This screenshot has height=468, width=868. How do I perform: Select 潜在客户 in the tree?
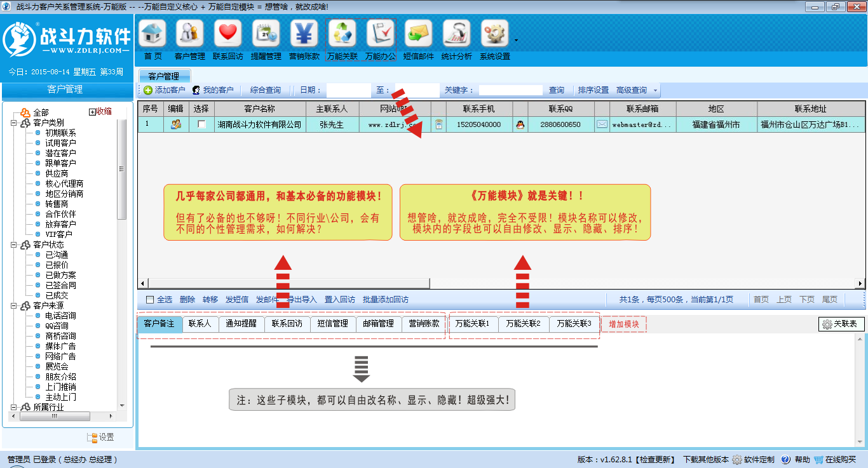[60, 153]
